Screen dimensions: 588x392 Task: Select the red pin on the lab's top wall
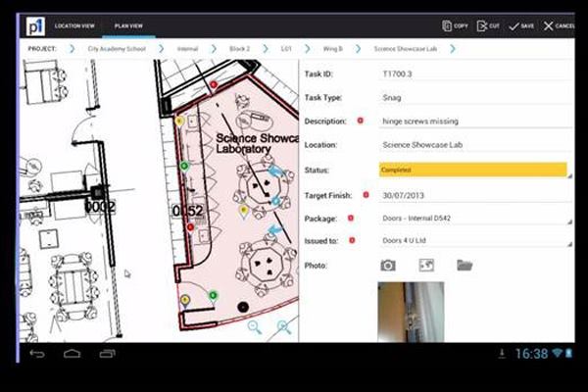(214, 84)
